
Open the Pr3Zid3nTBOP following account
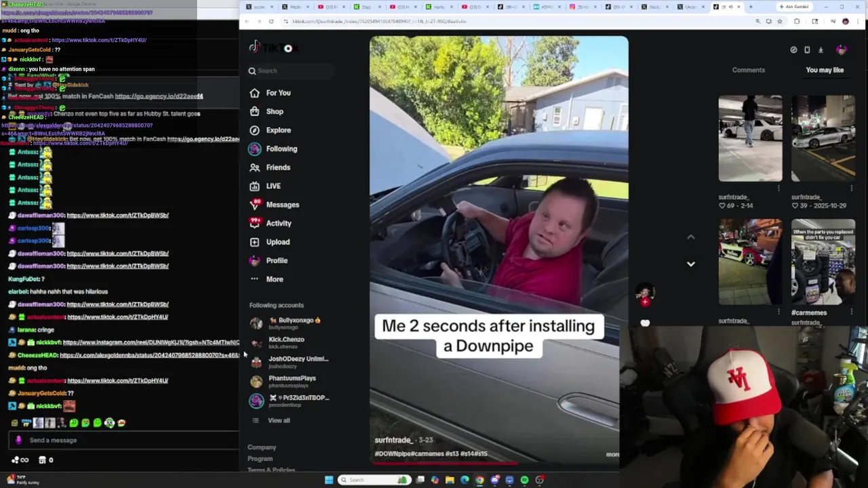click(x=288, y=401)
